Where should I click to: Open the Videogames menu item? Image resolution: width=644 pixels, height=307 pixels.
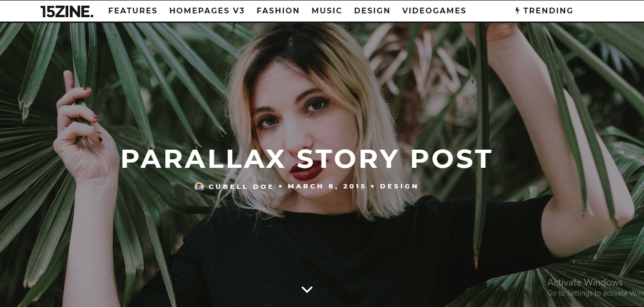click(x=434, y=11)
